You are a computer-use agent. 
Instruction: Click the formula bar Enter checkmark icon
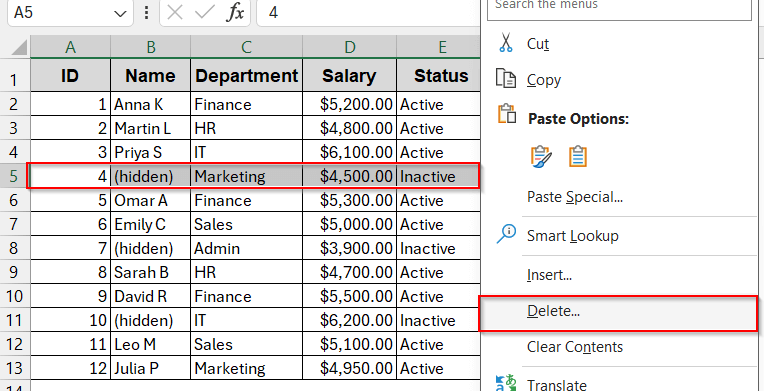205,13
